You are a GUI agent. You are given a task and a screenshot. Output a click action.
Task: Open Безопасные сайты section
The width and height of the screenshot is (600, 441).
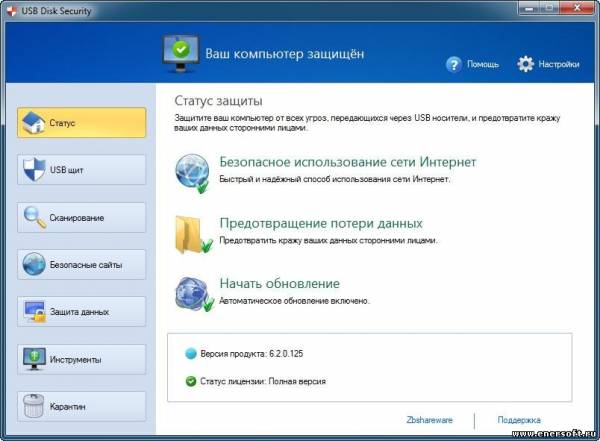coord(82,265)
